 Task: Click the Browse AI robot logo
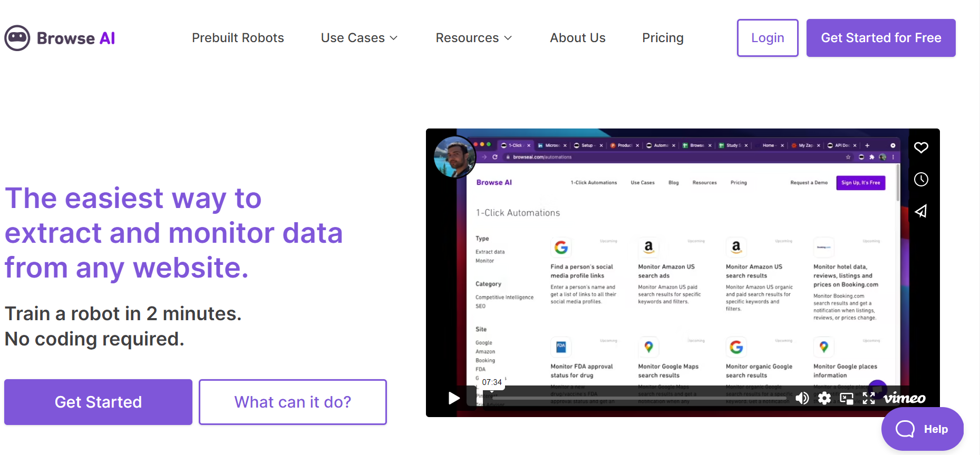click(17, 38)
